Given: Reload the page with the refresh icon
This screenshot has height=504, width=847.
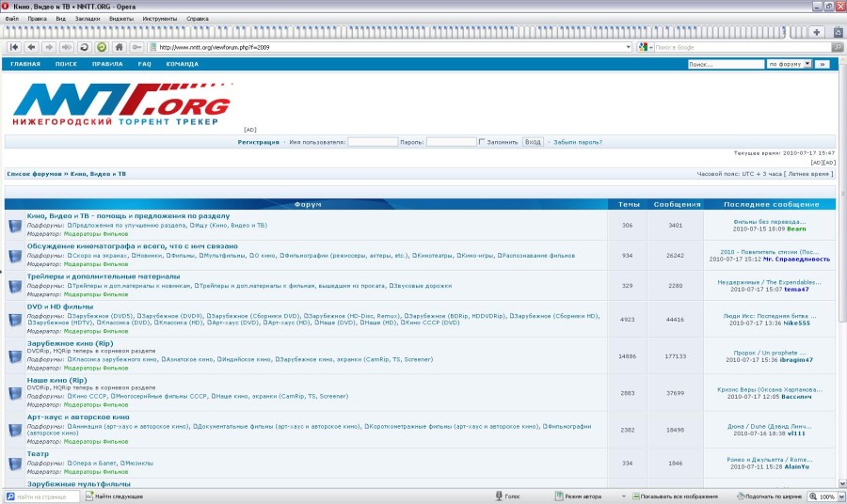Looking at the screenshot, I should click(x=84, y=47).
